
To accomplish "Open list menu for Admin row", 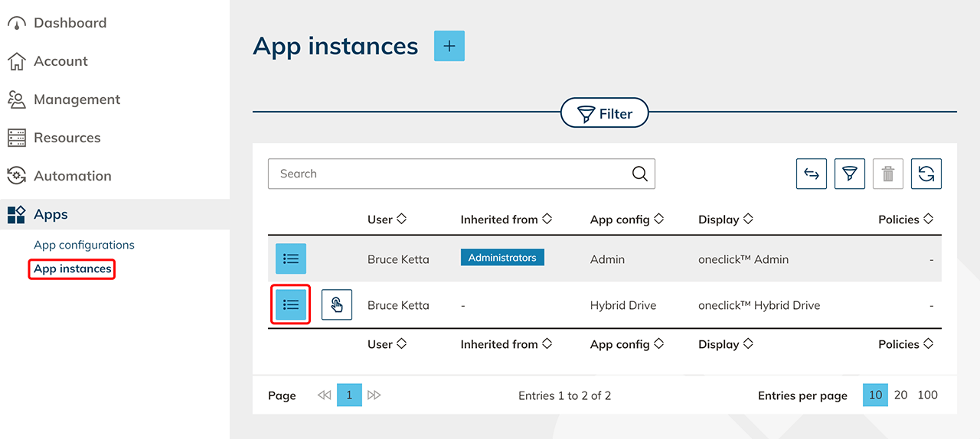I will (291, 259).
